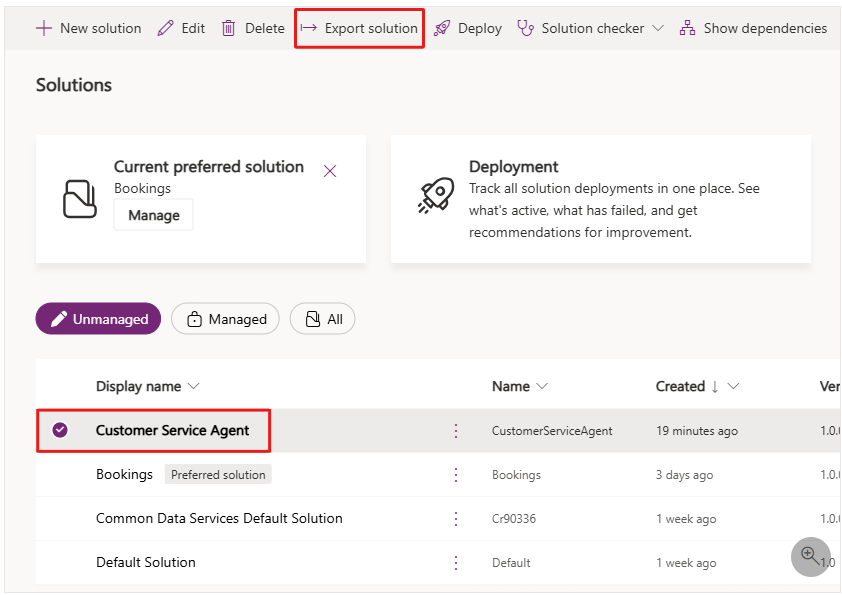Open the Name column header dropdown

(x=542, y=386)
